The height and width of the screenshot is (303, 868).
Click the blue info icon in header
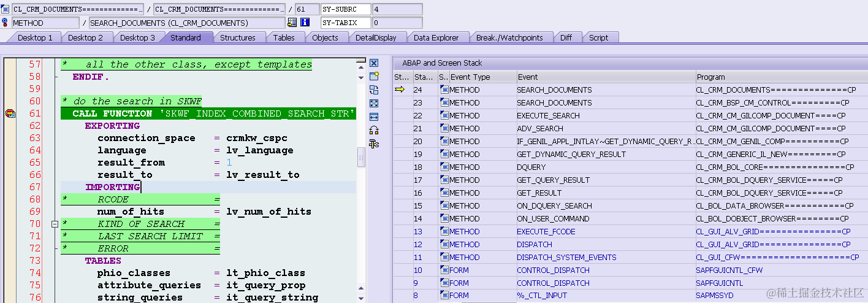(305, 23)
